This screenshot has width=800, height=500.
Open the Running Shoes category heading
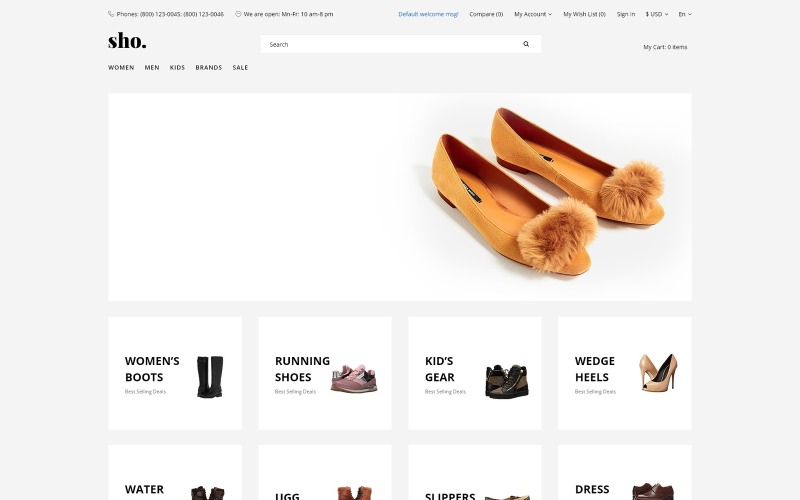pyautogui.click(x=302, y=369)
